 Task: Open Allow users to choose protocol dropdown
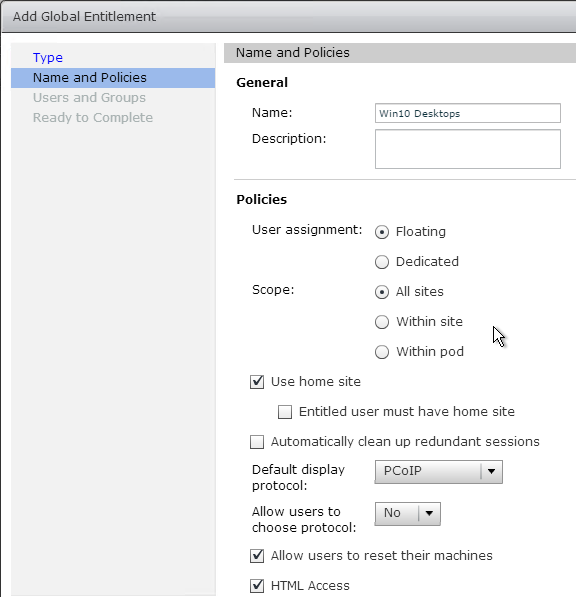[408, 514]
